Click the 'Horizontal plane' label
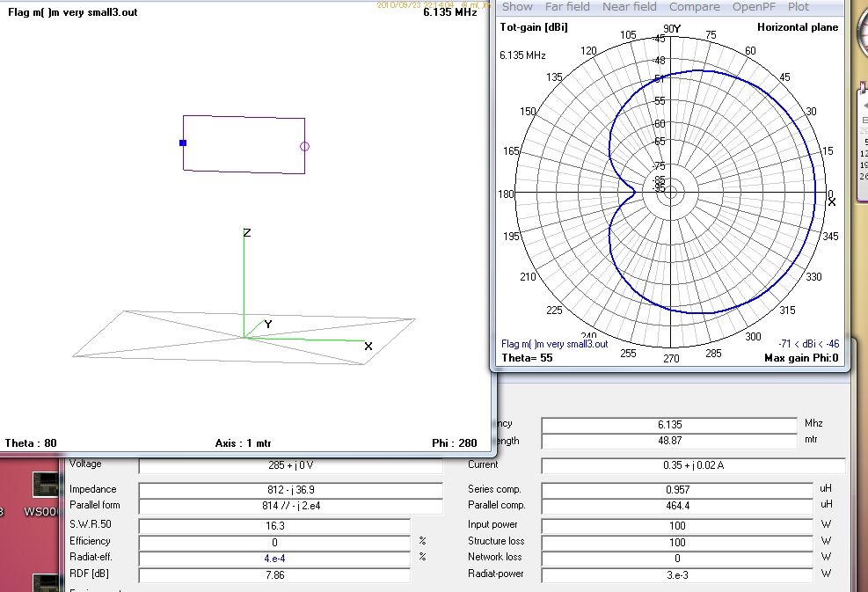The width and height of the screenshot is (868, 592). 798,27
